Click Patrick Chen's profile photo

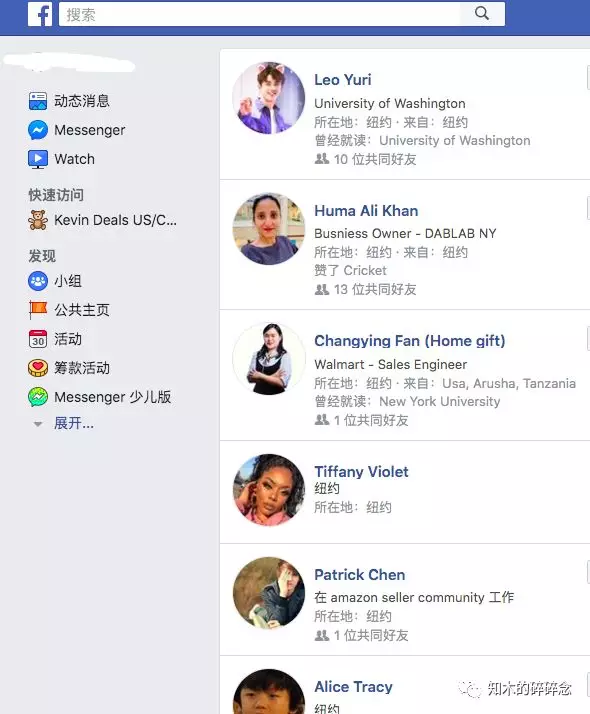tap(269, 593)
